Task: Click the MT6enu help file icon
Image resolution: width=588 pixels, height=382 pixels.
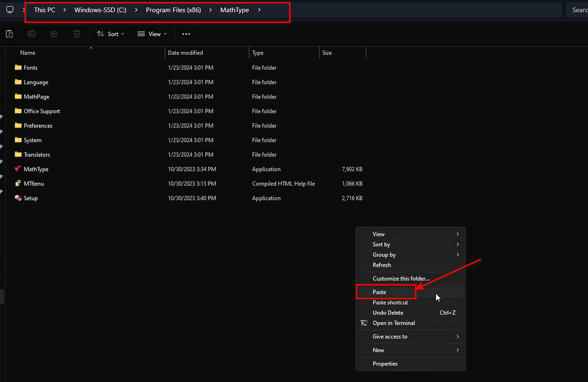Action: pyautogui.click(x=18, y=184)
